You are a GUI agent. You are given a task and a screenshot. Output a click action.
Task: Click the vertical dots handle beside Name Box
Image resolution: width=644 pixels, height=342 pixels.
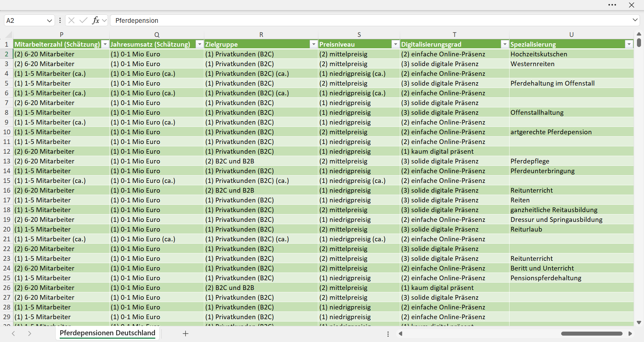pyautogui.click(x=60, y=20)
